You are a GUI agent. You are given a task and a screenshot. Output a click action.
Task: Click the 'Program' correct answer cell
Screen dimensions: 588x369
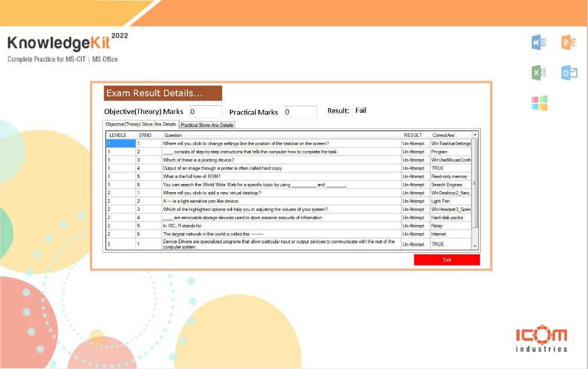tap(451, 152)
